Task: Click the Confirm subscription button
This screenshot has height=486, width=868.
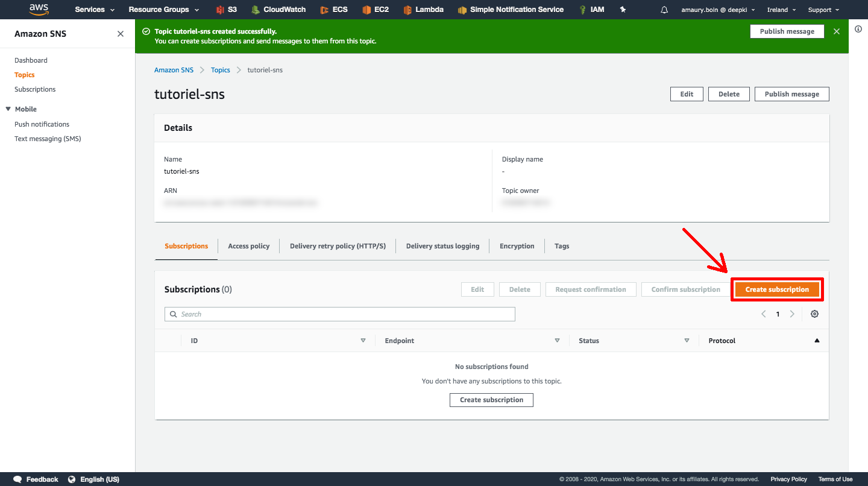Action: click(686, 289)
